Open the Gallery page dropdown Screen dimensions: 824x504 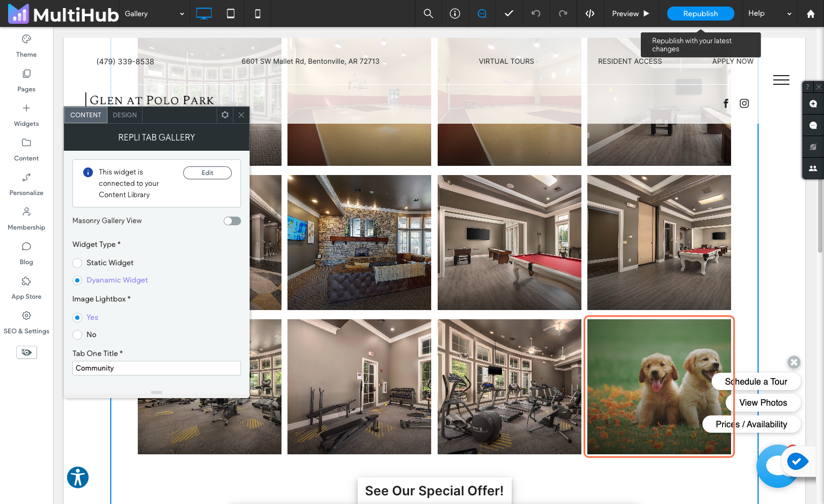[x=155, y=14]
